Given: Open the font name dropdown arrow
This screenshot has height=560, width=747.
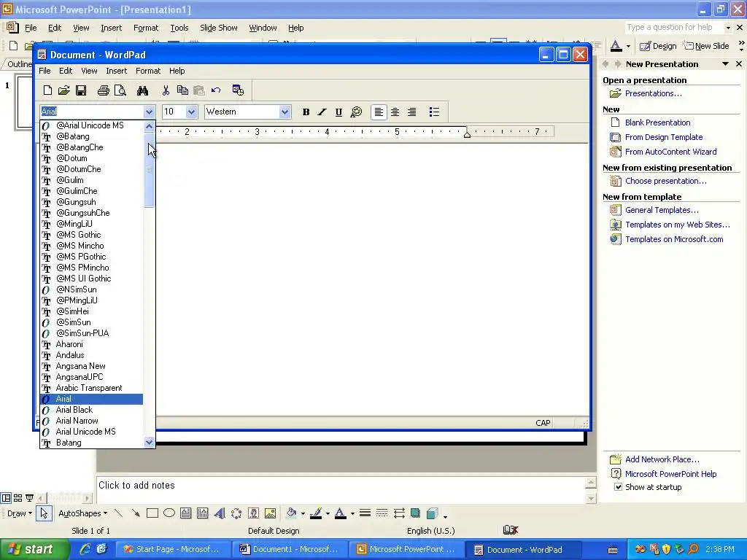Looking at the screenshot, I should pyautogui.click(x=149, y=112).
